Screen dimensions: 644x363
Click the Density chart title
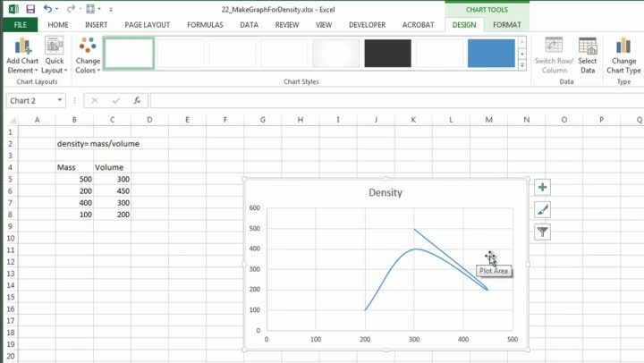386,192
